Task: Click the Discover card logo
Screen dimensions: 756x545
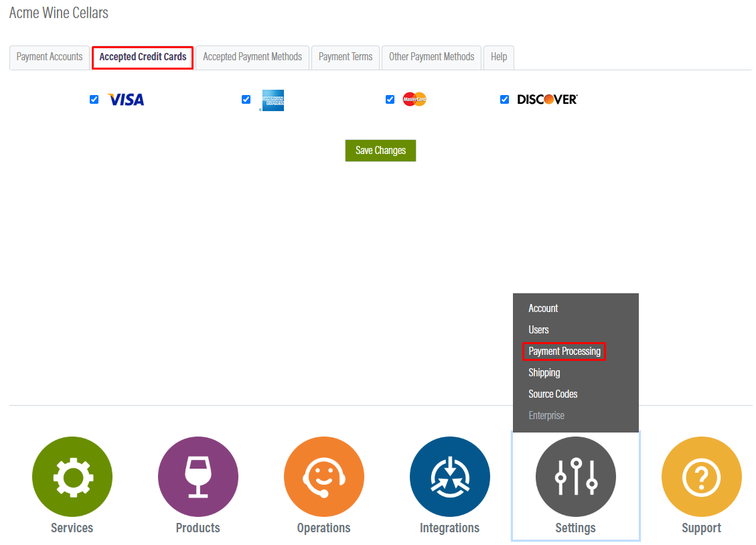Action: (x=547, y=99)
